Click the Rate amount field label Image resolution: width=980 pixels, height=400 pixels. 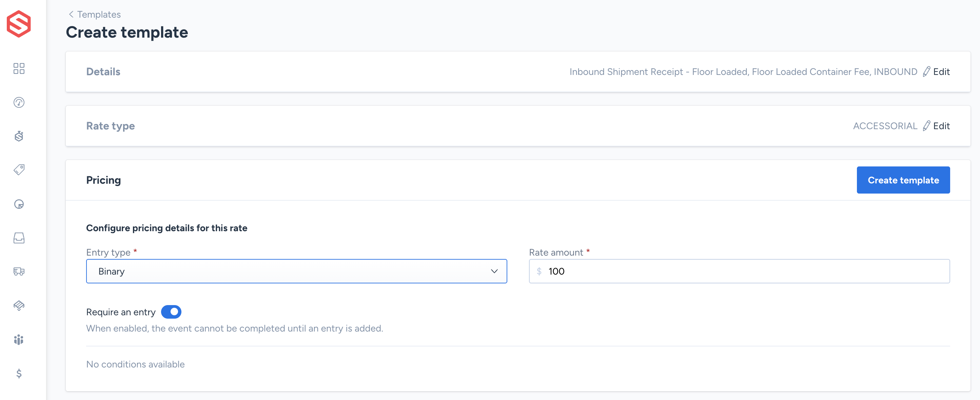pyautogui.click(x=556, y=253)
